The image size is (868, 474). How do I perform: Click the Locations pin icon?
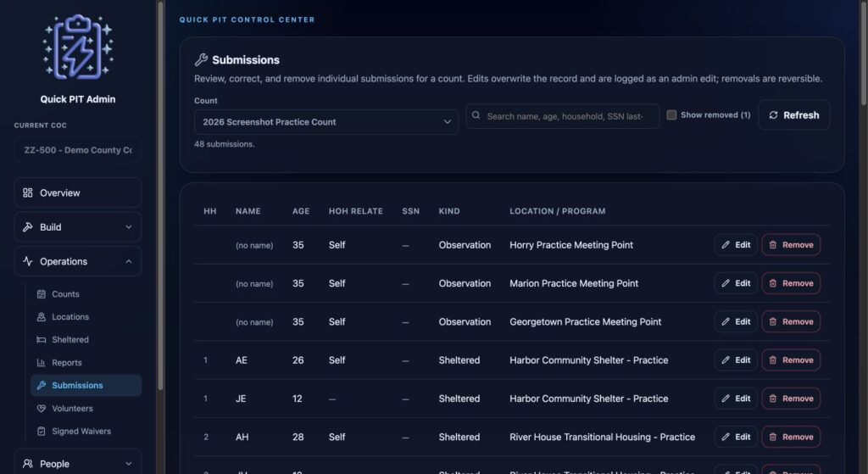pos(41,317)
